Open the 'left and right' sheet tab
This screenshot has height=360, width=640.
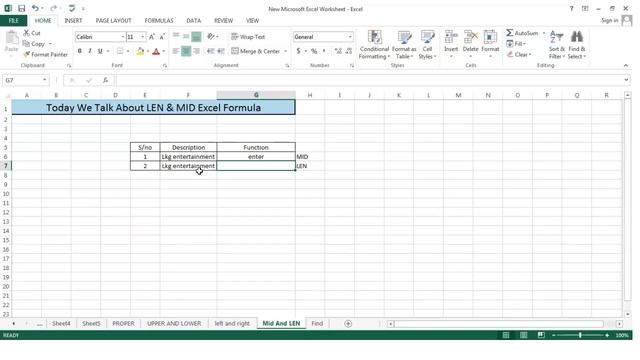(232, 323)
